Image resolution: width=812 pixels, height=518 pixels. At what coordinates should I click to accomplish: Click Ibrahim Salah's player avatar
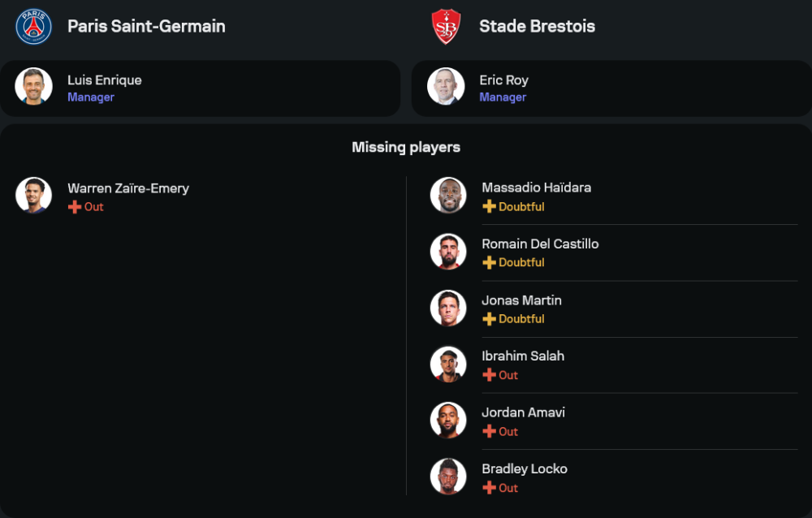448,365
